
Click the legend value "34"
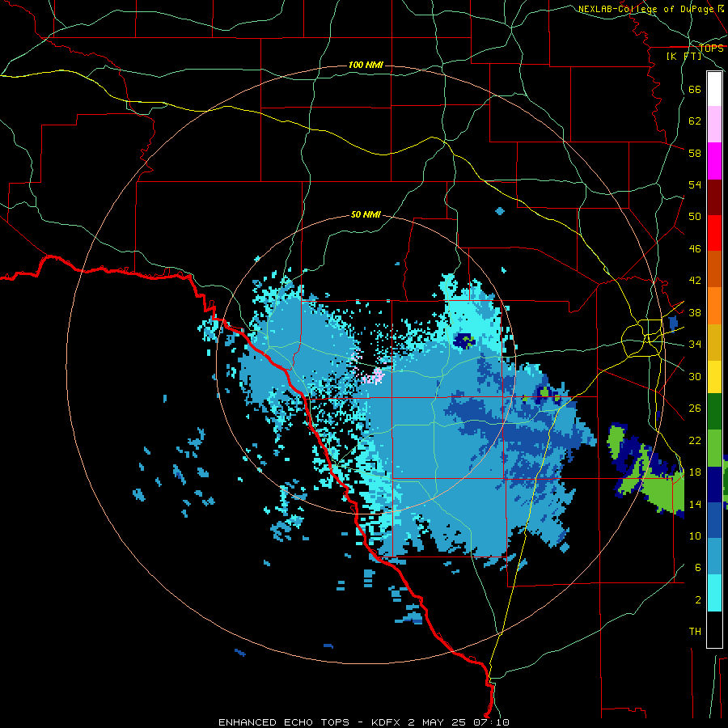coord(695,344)
